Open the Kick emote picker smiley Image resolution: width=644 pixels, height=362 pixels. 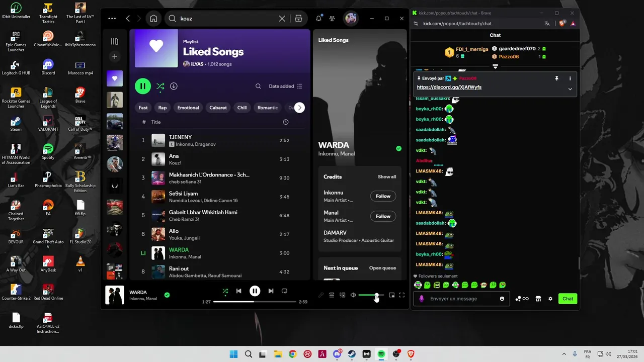tap(502, 299)
